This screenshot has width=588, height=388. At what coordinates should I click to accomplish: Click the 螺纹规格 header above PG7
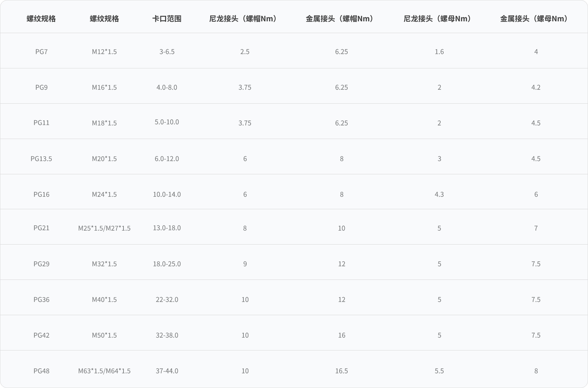point(41,19)
